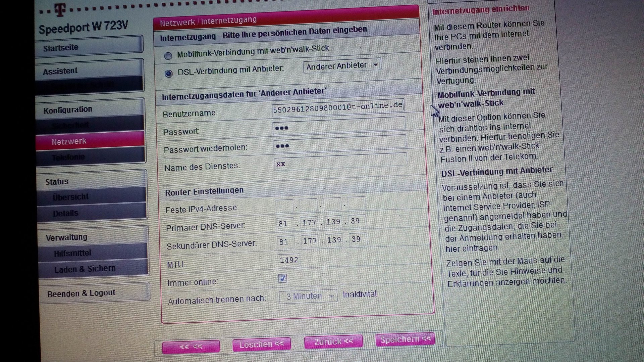Click the Router-Einstellungen section heading
This screenshot has height=362, width=644.
(204, 191)
